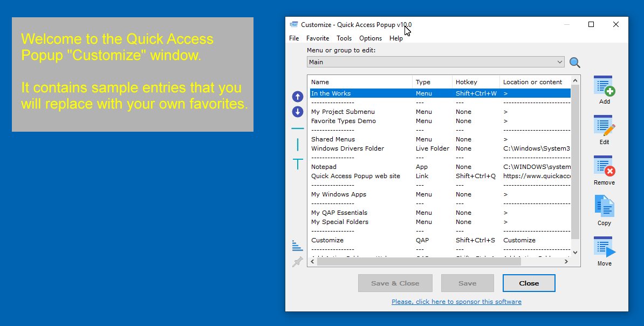Expand the 'Menu or group to edit' dropdown
This screenshot has width=644, height=326.
point(559,62)
